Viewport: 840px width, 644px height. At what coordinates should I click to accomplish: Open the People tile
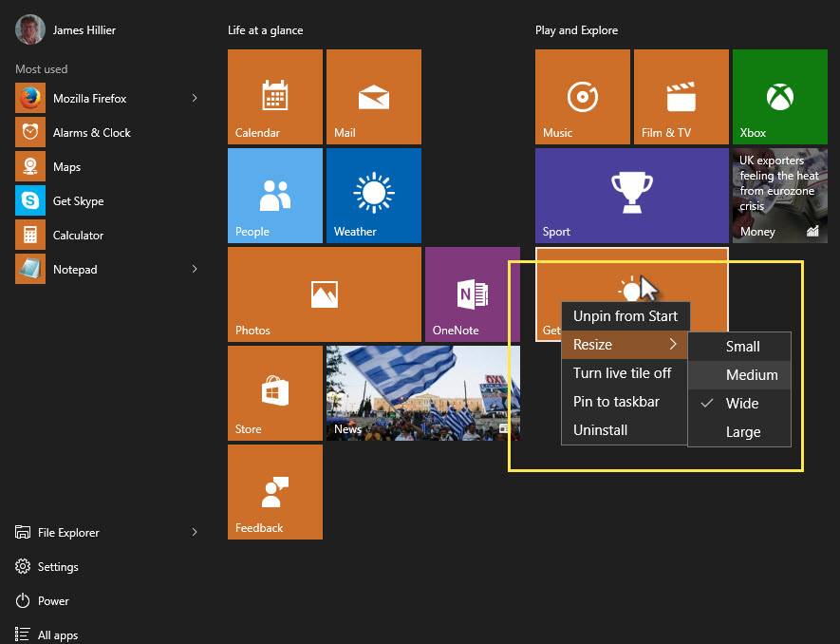275,195
